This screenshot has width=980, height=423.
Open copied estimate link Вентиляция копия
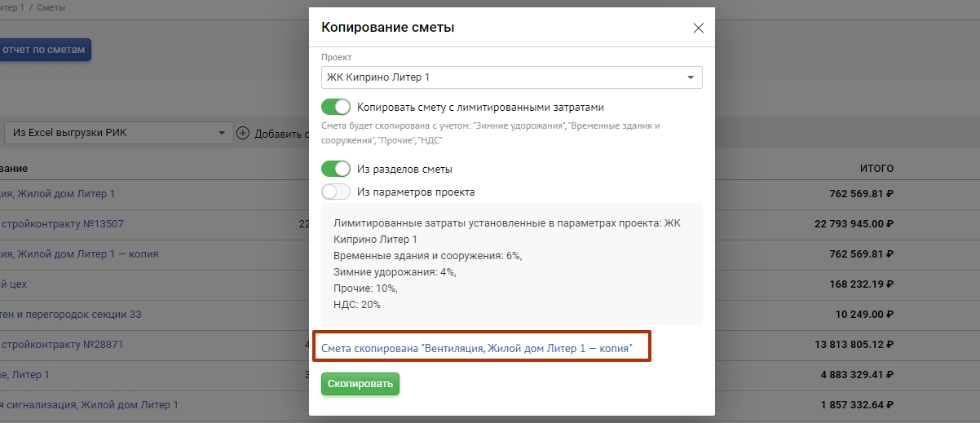pyautogui.click(x=476, y=348)
